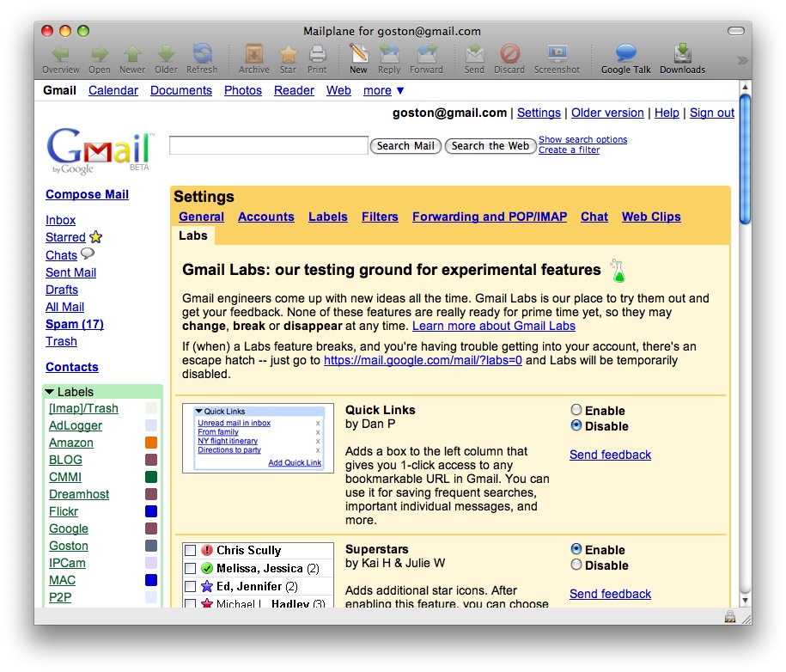The height and width of the screenshot is (672, 786).
Task: Click the Overview toolbar icon
Action: (x=61, y=53)
